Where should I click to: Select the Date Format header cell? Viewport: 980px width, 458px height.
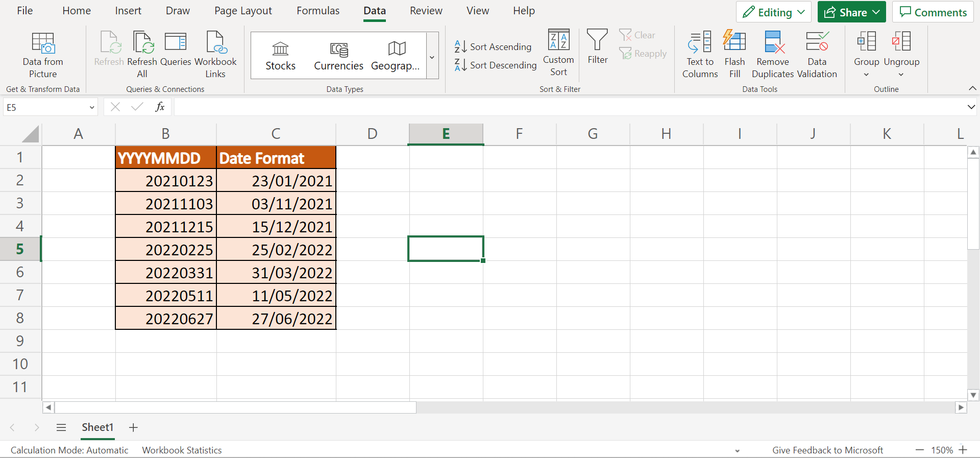pyautogui.click(x=276, y=158)
